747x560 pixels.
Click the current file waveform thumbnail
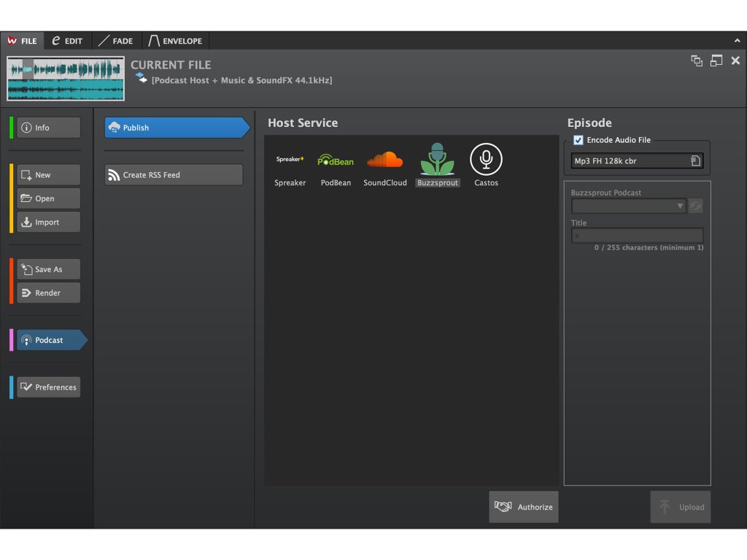(66, 79)
